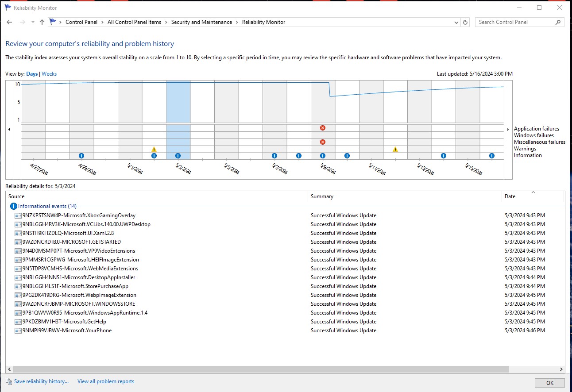The width and height of the screenshot is (572, 392).
Task: Open the Control Panel breadcrumb
Action: (x=81, y=22)
